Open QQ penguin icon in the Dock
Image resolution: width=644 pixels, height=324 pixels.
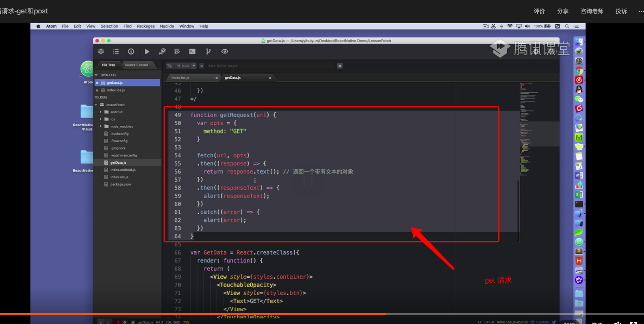pos(579,90)
